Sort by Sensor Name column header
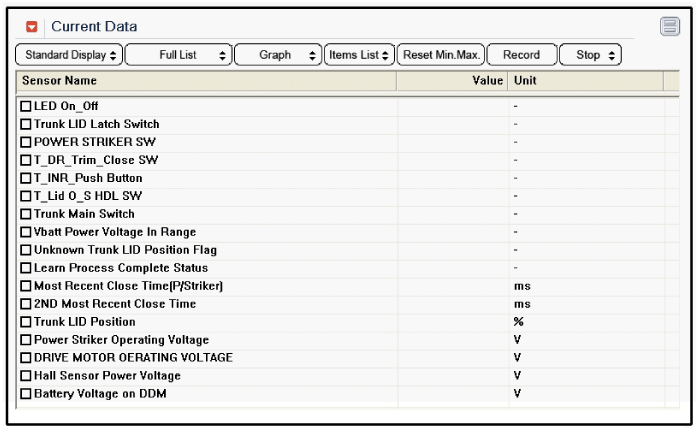The width and height of the screenshot is (700, 430). click(206, 81)
